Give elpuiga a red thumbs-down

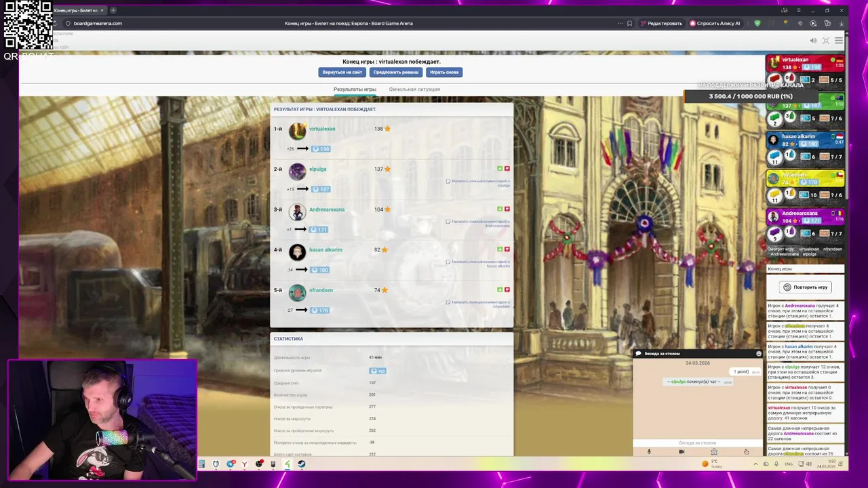(507, 169)
